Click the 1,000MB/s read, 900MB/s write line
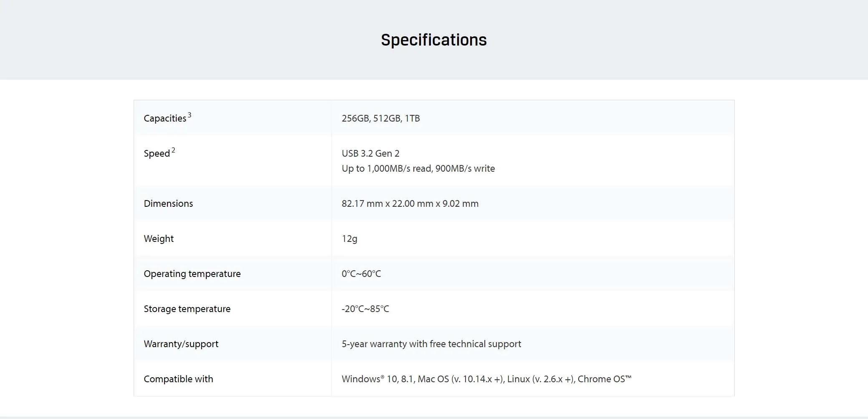The image size is (868, 419). pyautogui.click(x=418, y=169)
